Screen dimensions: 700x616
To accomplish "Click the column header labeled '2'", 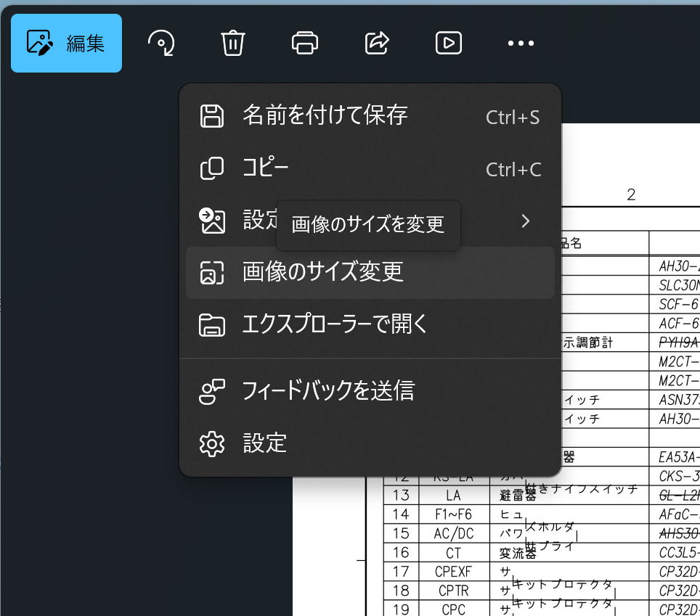I will [631, 194].
